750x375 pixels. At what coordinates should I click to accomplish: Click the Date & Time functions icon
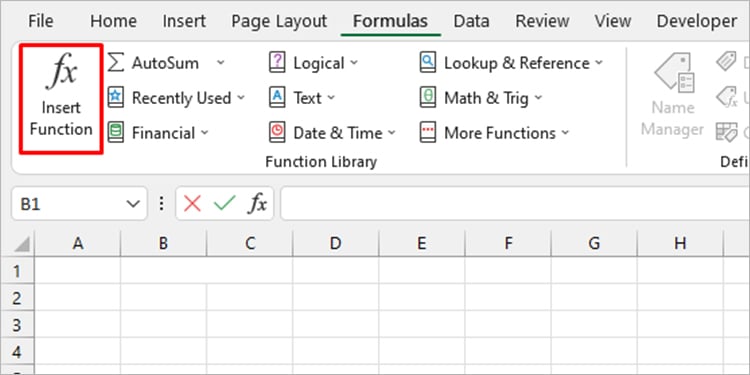[277, 132]
